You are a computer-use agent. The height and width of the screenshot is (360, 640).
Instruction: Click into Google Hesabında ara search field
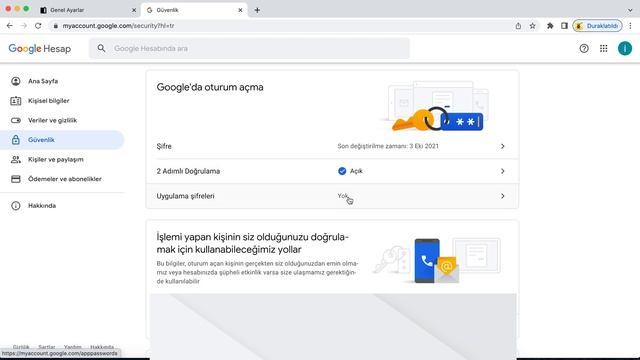tap(249, 49)
